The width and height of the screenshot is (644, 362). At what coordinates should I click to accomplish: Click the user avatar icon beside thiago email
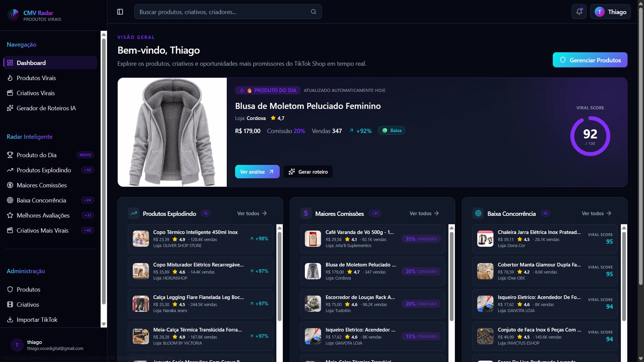pyautogui.click(x=17, y=345)
